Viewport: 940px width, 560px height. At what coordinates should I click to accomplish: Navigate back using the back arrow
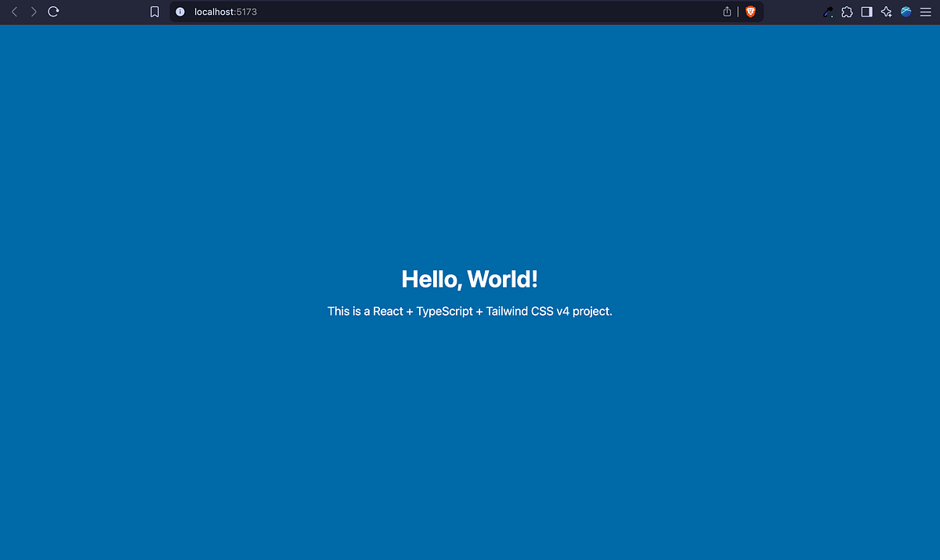point(13,12)
